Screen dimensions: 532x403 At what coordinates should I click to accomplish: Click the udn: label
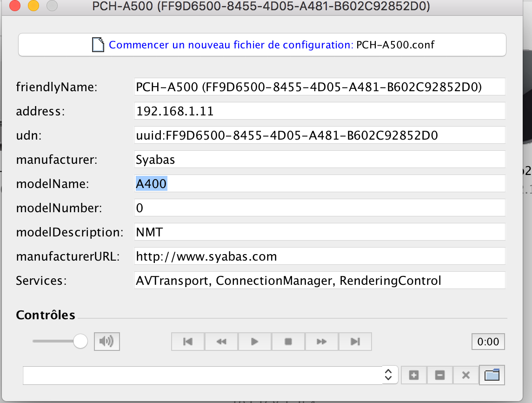click(29, 135)
